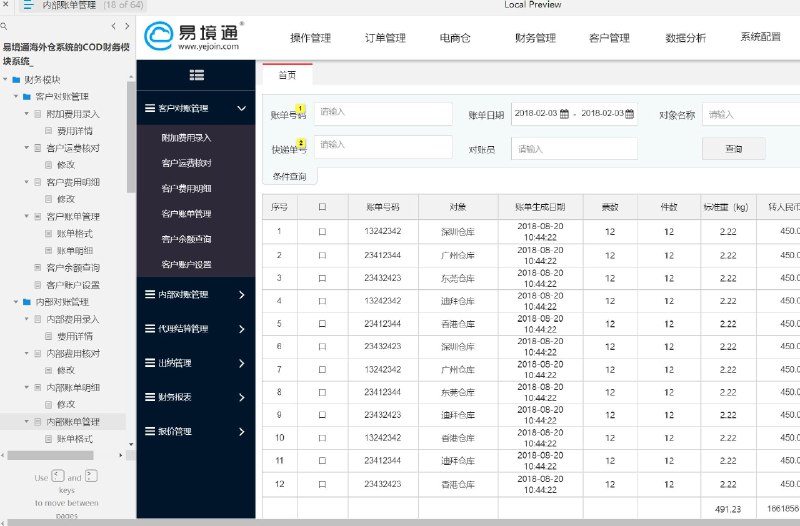Tick the checkbox in row 1
The height and width of the screenshot is (526, 800).
322,232
